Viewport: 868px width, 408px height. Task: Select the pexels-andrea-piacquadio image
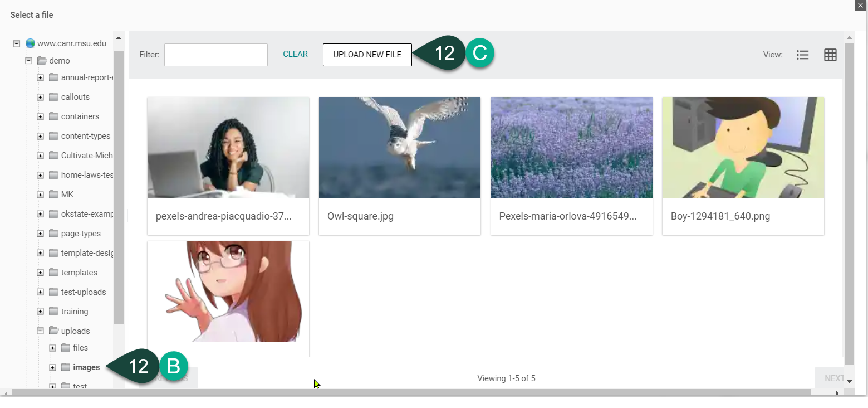[x=228, y=148]
